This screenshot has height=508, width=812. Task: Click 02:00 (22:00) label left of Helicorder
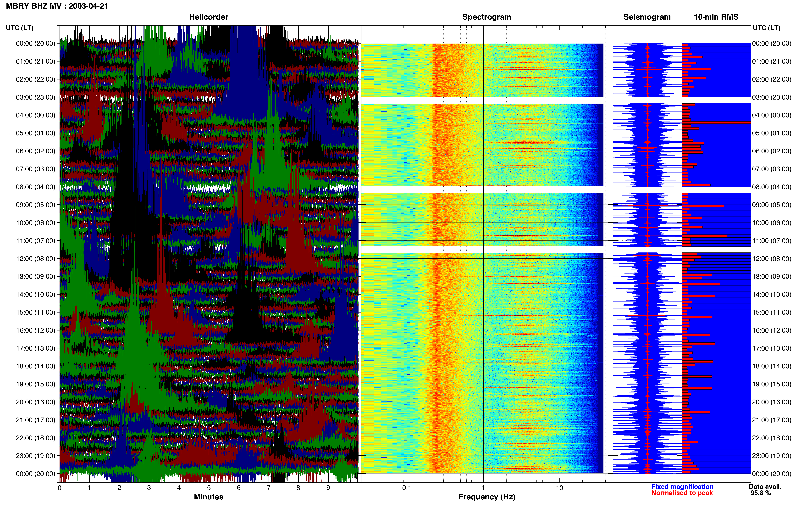coord(36,79)
